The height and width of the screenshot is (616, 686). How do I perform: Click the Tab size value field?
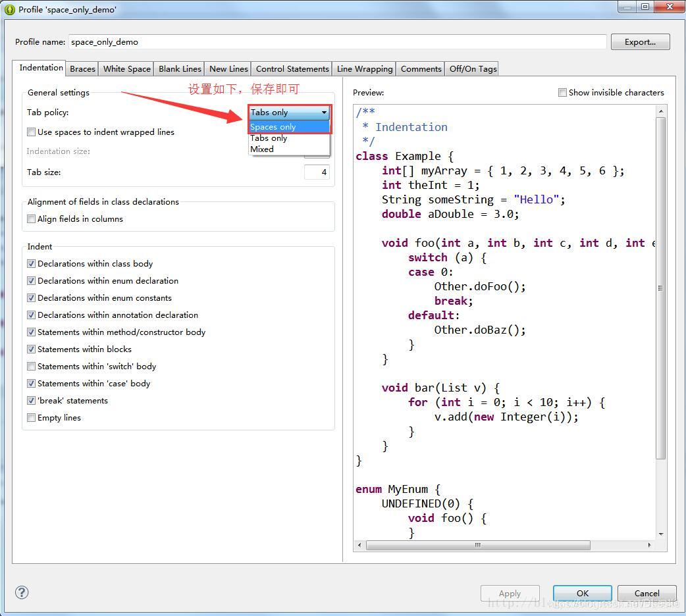pos(317,172)
